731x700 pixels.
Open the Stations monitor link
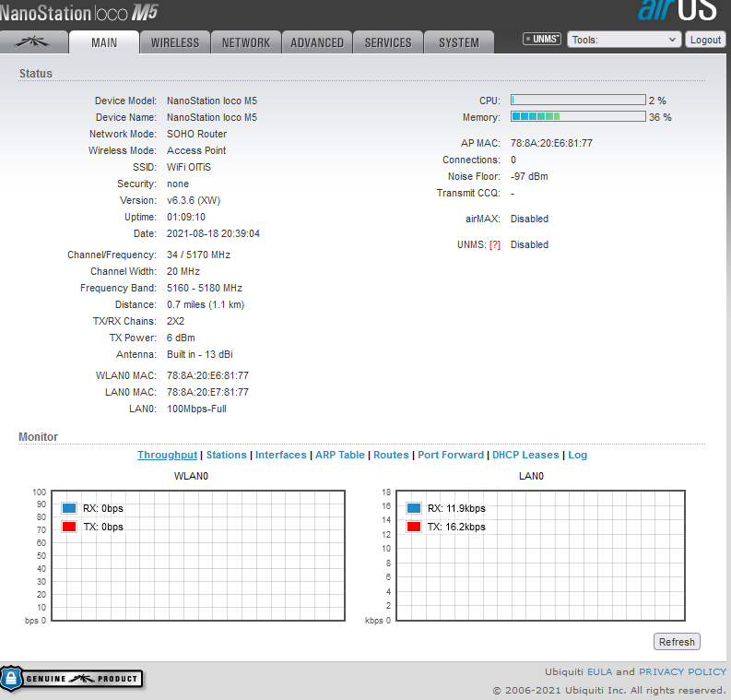(226, 456)
